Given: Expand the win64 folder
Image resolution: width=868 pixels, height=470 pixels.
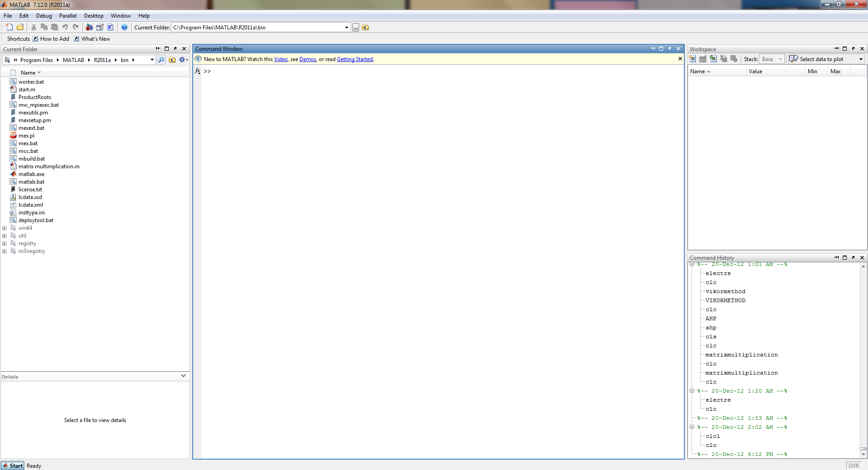Looking at the screenshot, I should pyautogui.click(x=4, y=228).
